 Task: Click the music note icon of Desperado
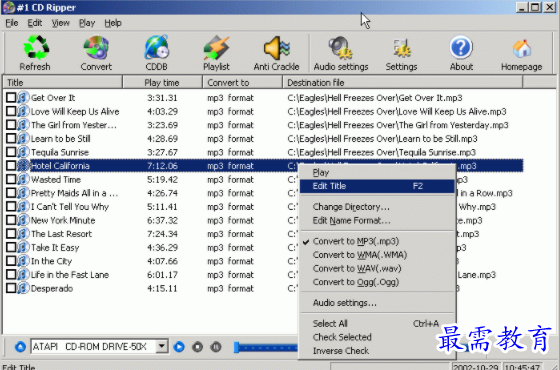pos(23,288)
